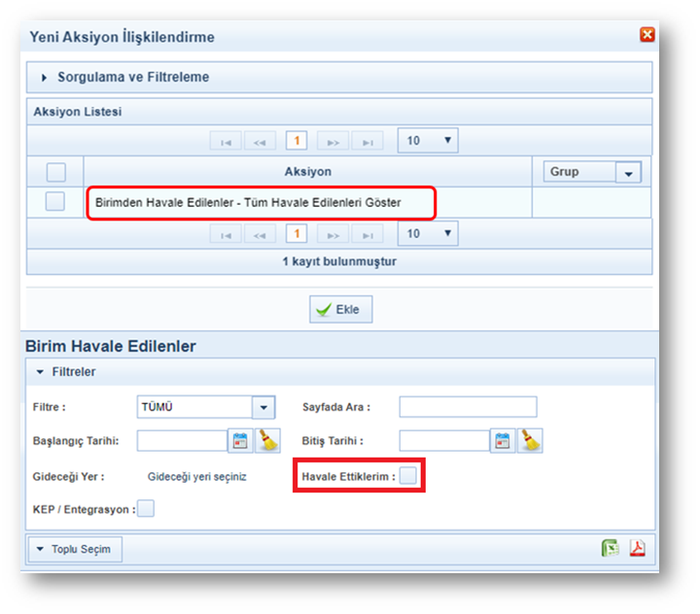Open the Bitiş Tarihi calendar picker

pos(502,440)
